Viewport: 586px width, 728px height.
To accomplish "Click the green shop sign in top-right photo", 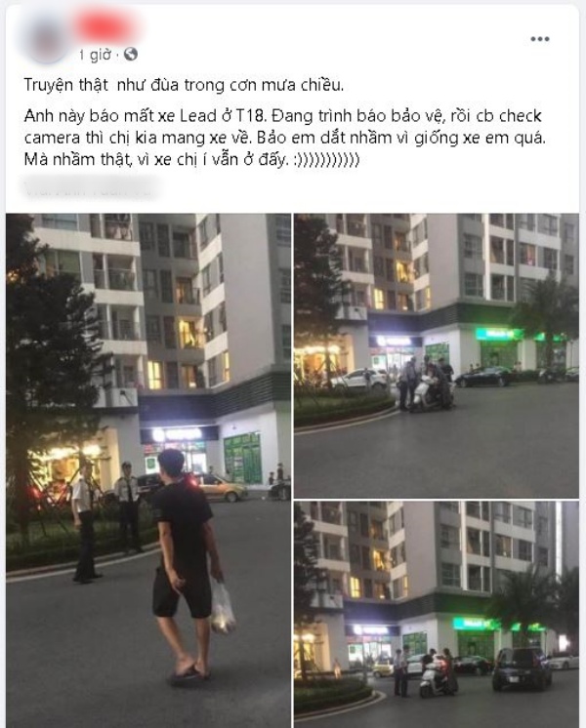I will click(499, 334).
